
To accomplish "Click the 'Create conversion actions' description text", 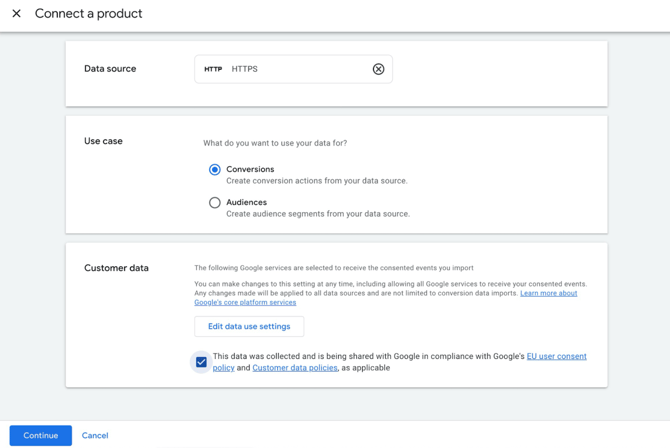I will click(x=316, y=181).
